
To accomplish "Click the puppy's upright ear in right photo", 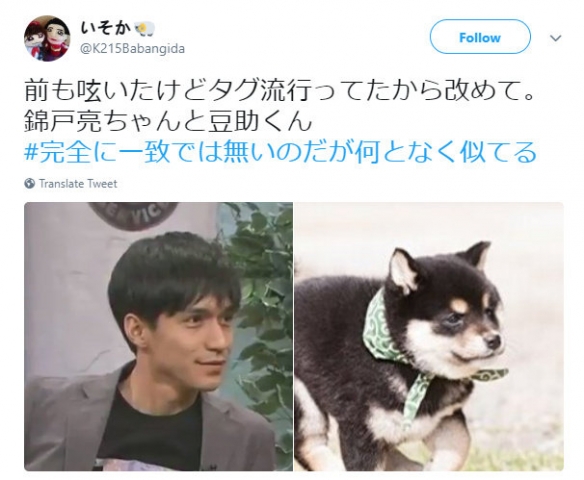I will (x=401, y=270).
